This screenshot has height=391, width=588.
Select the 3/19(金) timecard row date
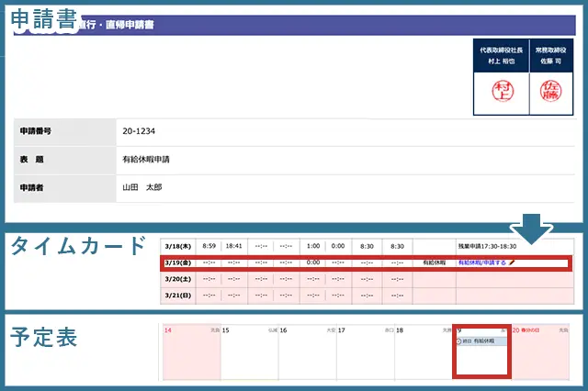(177, 263)
